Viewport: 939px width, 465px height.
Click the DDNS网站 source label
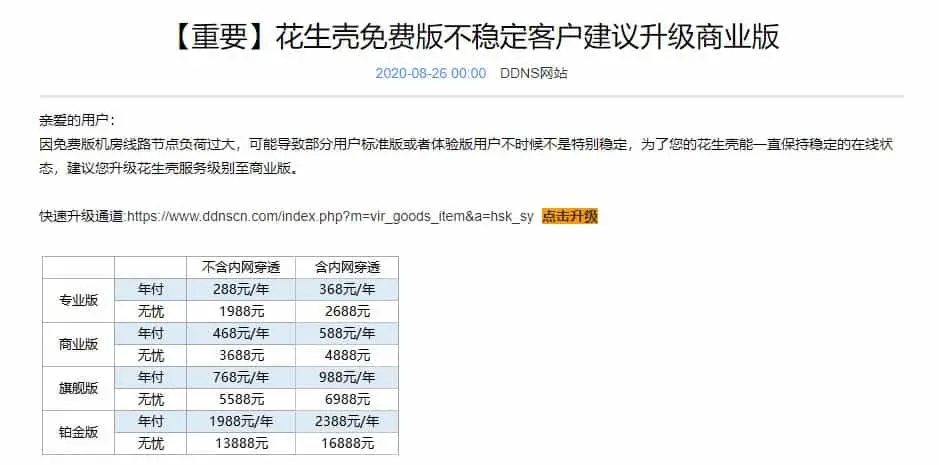tap(534, 74)
